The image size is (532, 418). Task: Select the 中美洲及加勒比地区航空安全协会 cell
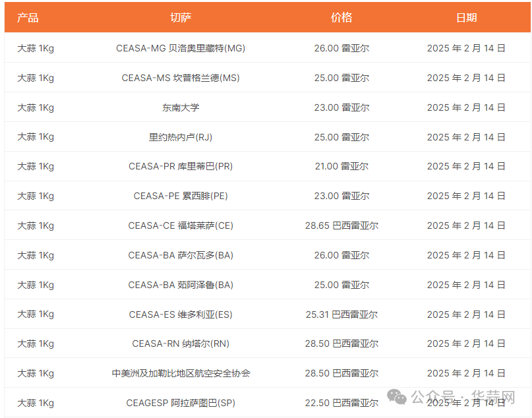pos(181,373)
